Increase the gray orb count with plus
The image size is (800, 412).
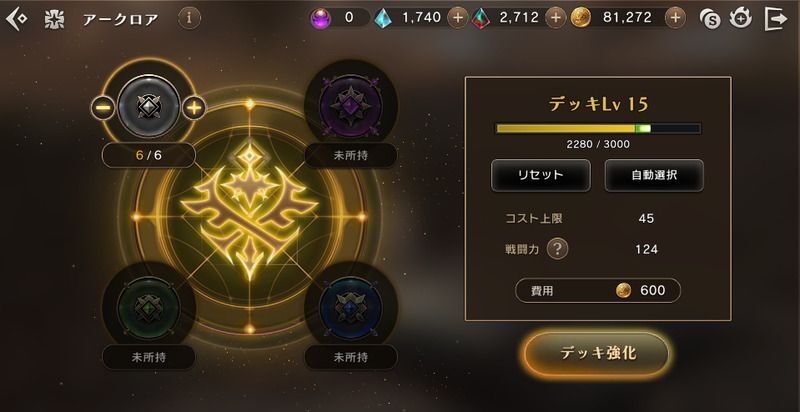point(194,108)
